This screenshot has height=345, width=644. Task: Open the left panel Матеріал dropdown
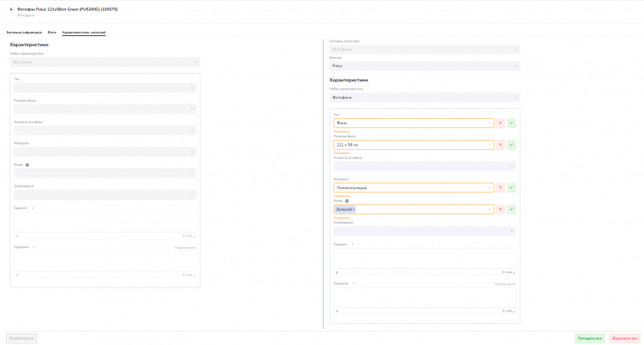tap(105, 152)
